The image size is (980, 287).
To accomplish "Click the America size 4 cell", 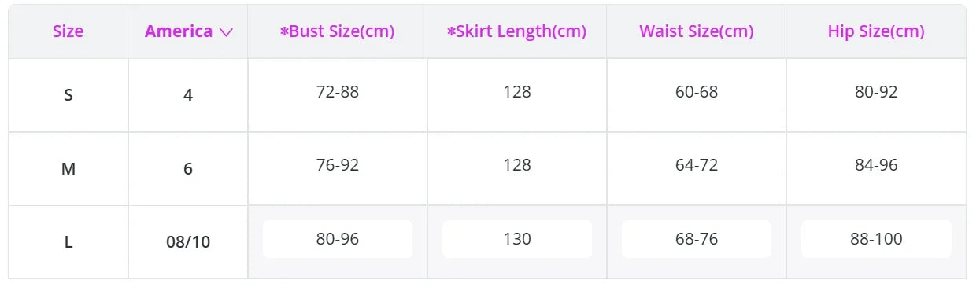I will (188, 95).
